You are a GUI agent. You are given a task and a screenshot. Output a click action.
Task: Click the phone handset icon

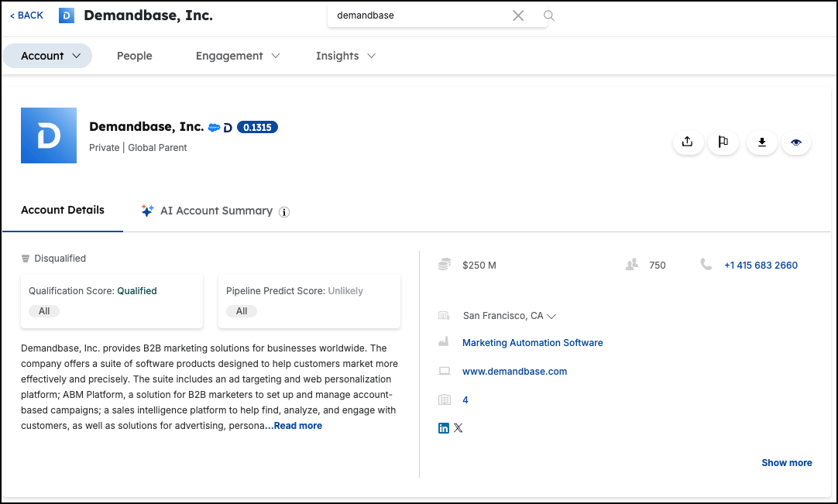(706, 264)
